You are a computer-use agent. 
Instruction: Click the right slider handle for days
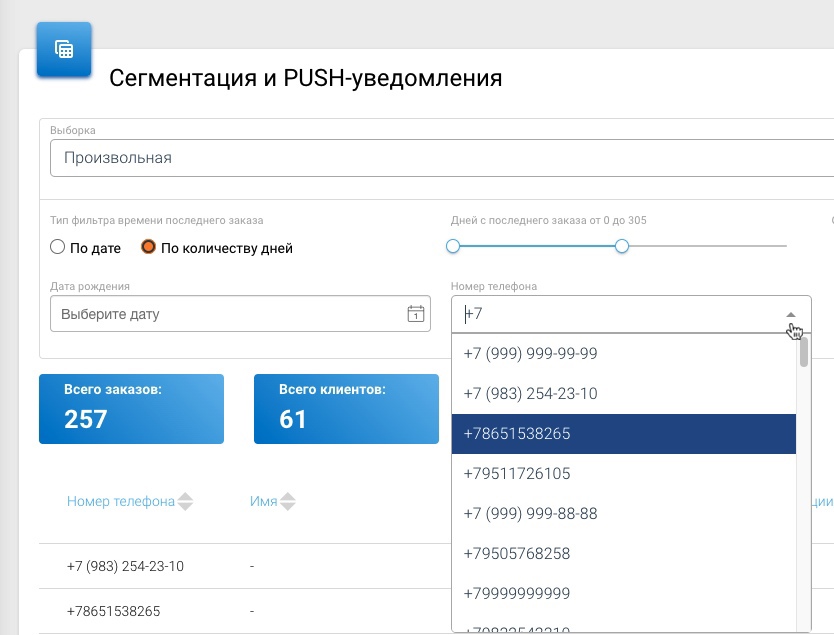622,246
